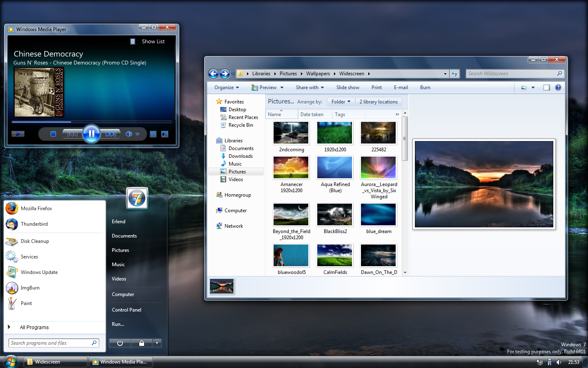
Task: Launch Disk Cleanup from Start menu
Action: (x=55, y=241)
